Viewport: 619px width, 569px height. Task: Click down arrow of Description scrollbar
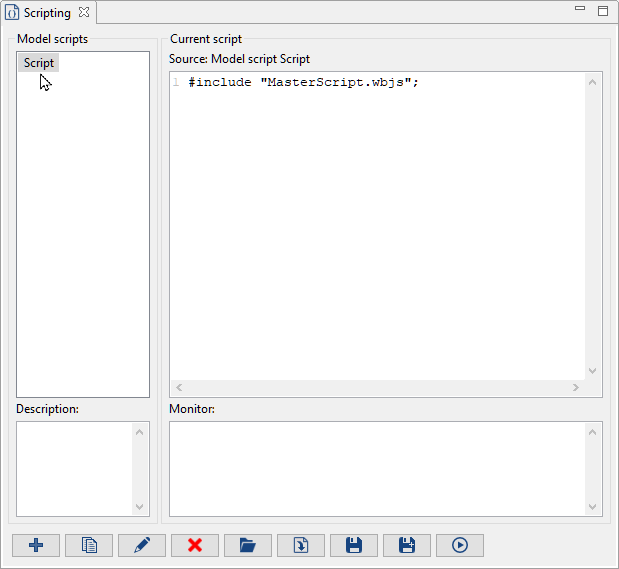click(139, 507)
